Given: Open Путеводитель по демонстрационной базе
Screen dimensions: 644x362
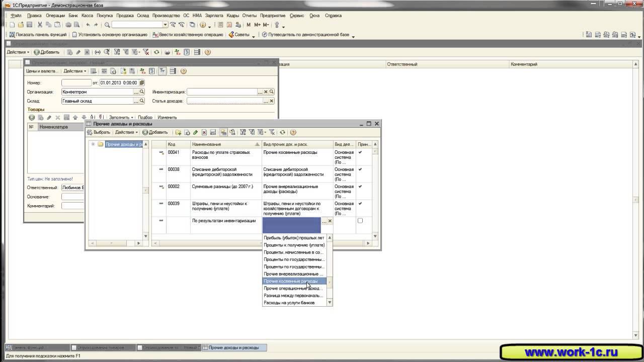Looking at the screenshot, I should click(305, 35).
